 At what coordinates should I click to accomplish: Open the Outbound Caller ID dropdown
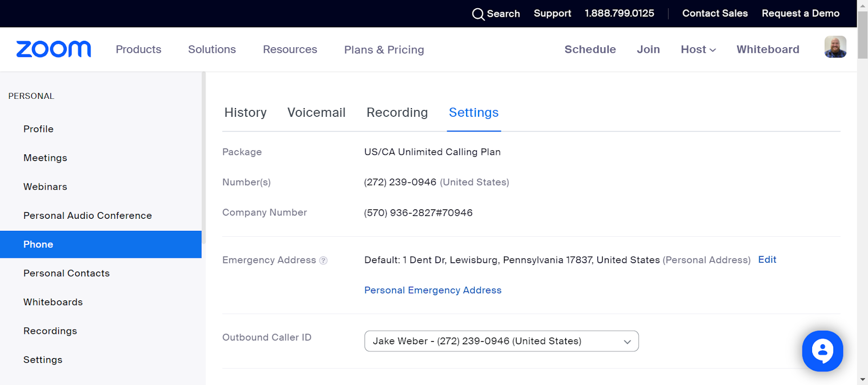501,341
